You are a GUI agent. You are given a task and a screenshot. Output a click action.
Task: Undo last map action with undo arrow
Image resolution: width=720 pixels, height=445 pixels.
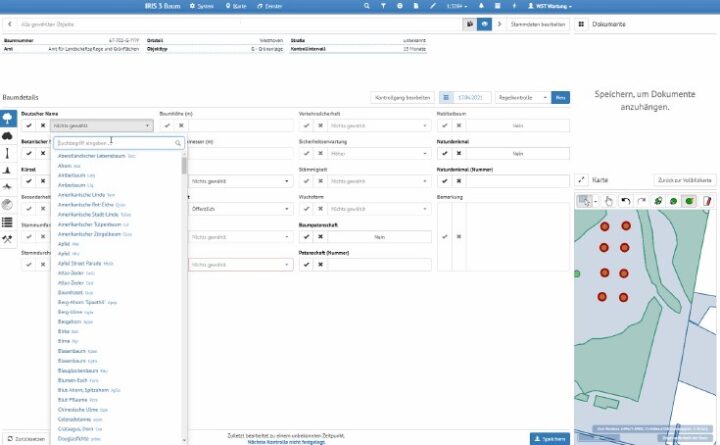(625, 201)
